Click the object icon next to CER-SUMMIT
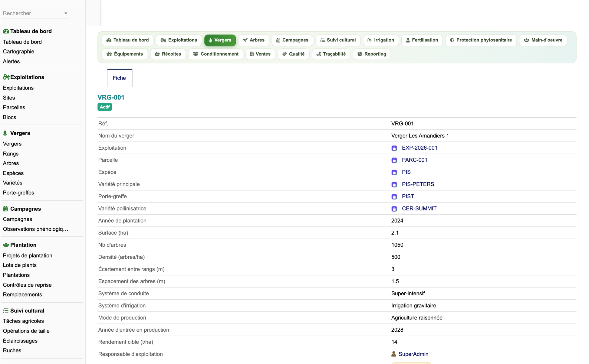The image size is (589, 364). [x=394, y=209]
